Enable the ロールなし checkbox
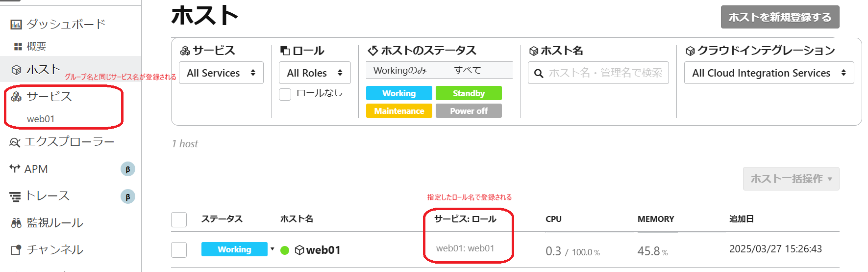The image size is (868, 272). pos(285,94)
